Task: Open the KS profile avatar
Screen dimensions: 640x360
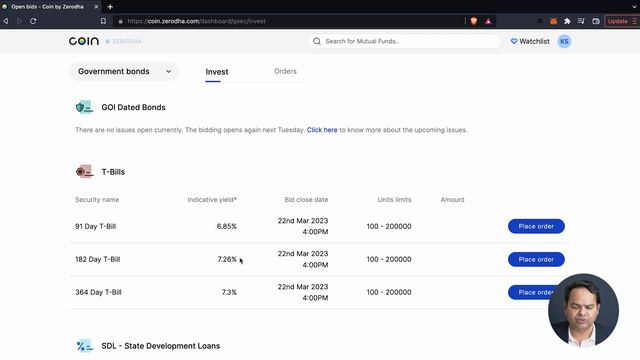Action: 564,41
